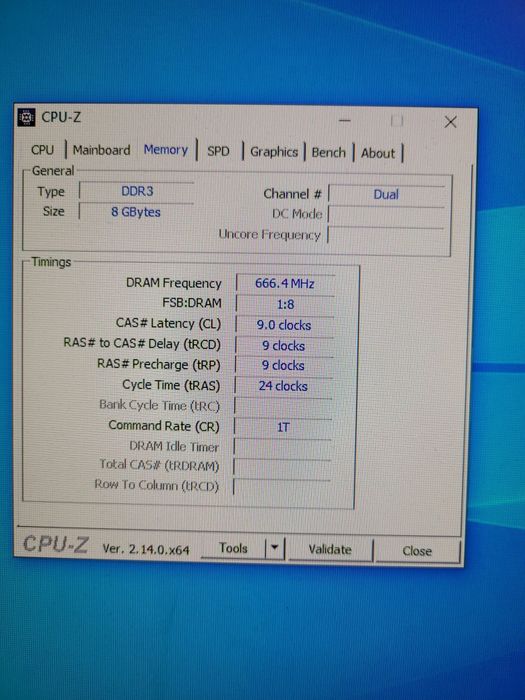
Task: Click the empty DRAM Idle Timer field
Action: click(x=282, y=448)
